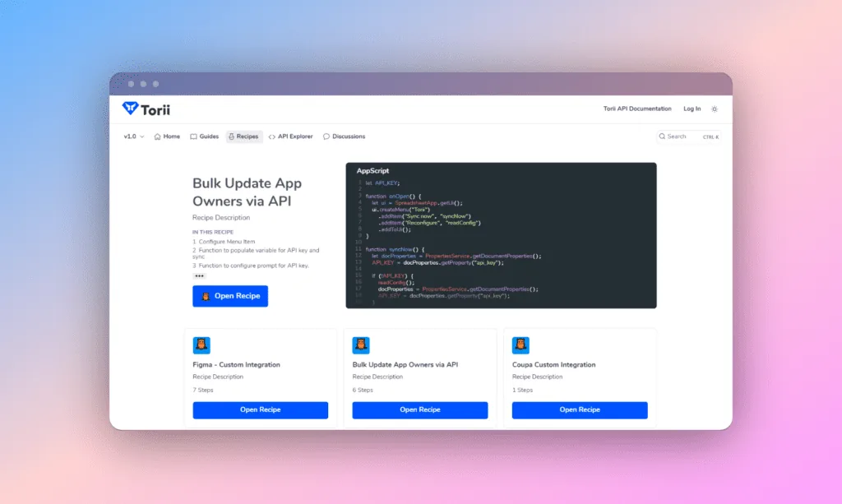The width and height of the screenshot is (842, 504).
Task: Click the Bulk Update App Owners card owl icon
Action: click(361, 345)
